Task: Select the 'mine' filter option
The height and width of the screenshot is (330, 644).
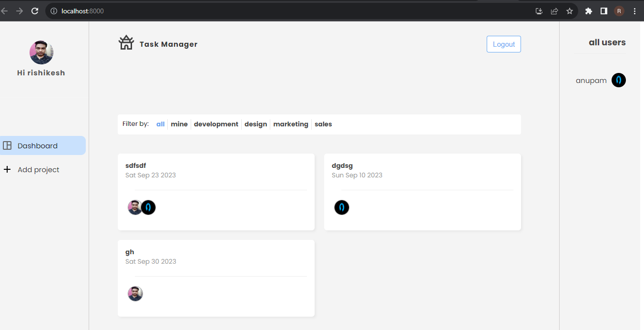Action: click(x=179, y=124)
